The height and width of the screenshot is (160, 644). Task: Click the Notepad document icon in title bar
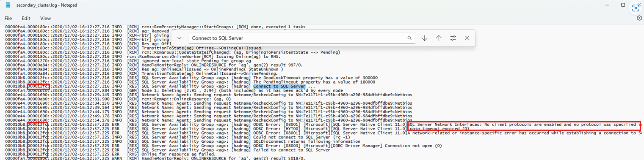click(x=8, y=5)
